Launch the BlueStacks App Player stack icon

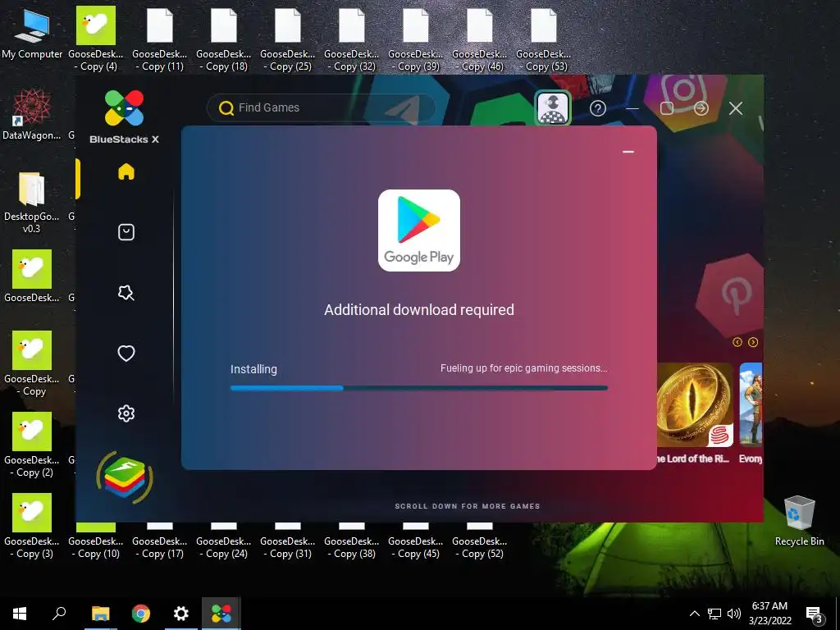tap(125, 477)
